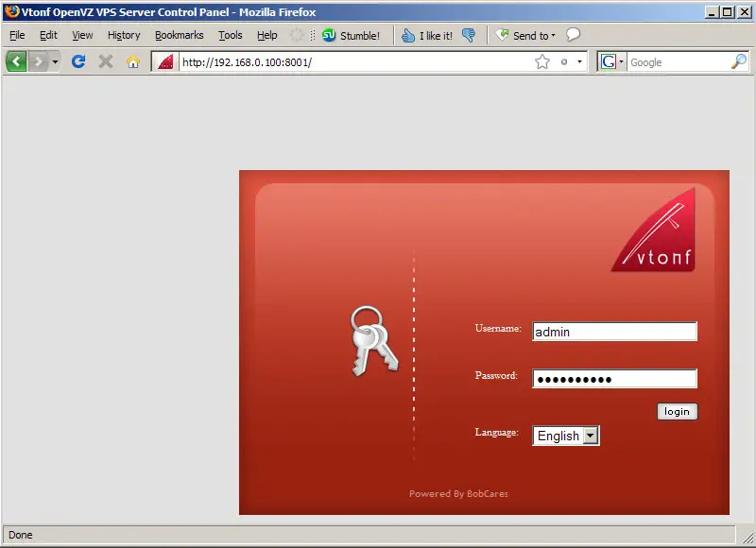
Task: Go to the Home page icon
Action: point(133,61)
